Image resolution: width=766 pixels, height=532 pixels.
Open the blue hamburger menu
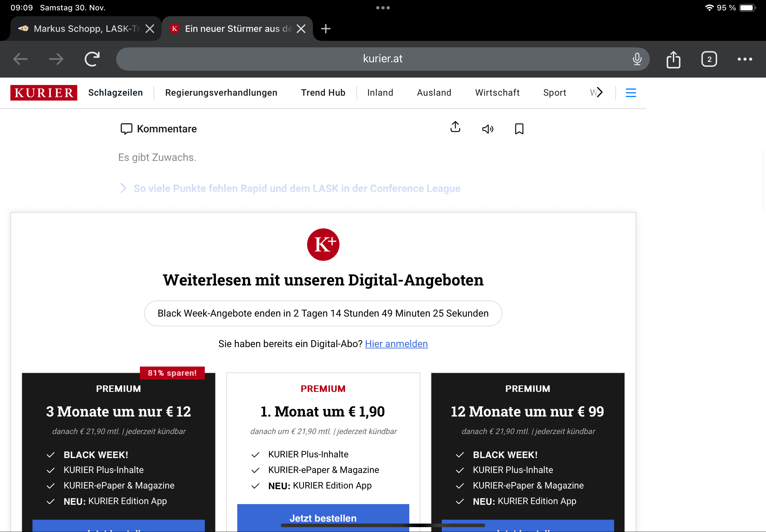pos(631,93)
